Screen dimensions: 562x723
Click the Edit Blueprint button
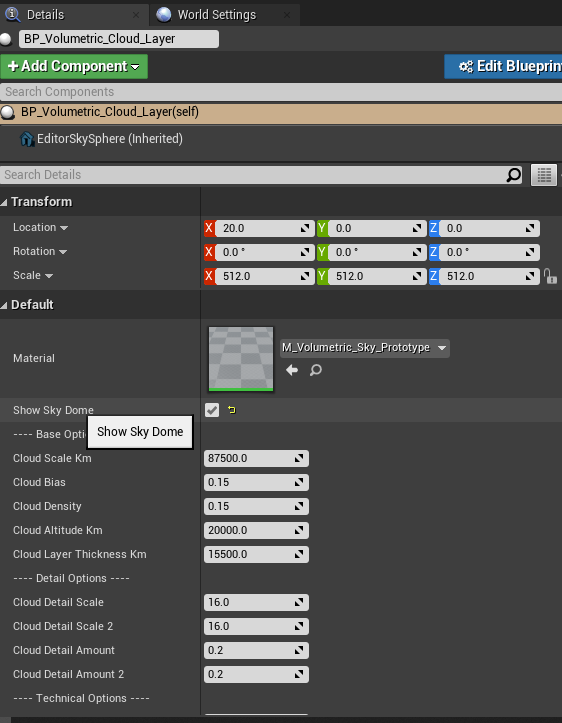[x=503, y=66]
